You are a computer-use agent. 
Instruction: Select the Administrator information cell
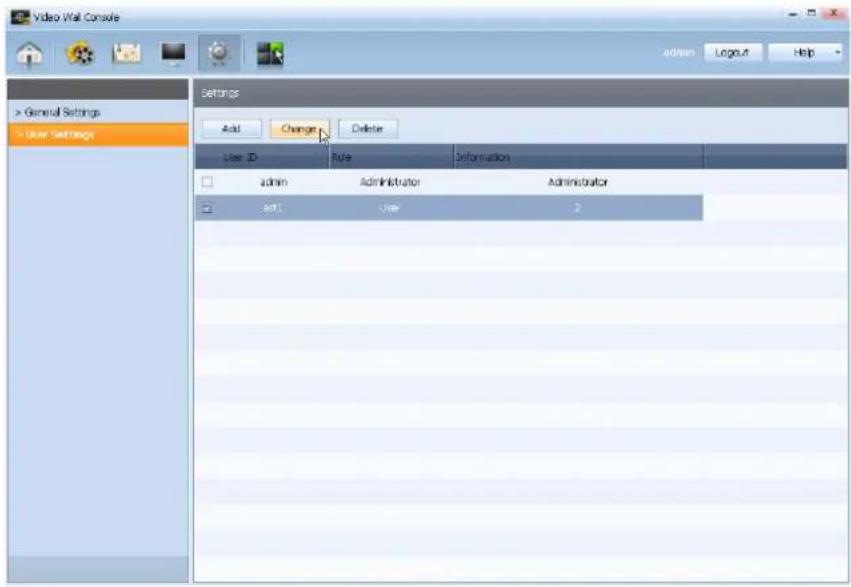pyautogui.click(x=578, y=182)
